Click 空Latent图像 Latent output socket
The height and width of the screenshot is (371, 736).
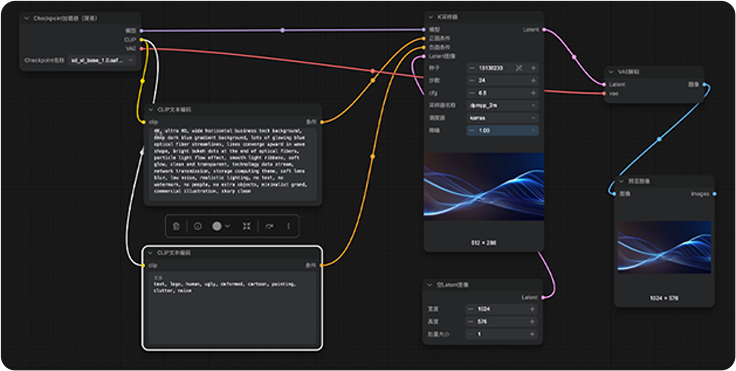pos(543,297)
